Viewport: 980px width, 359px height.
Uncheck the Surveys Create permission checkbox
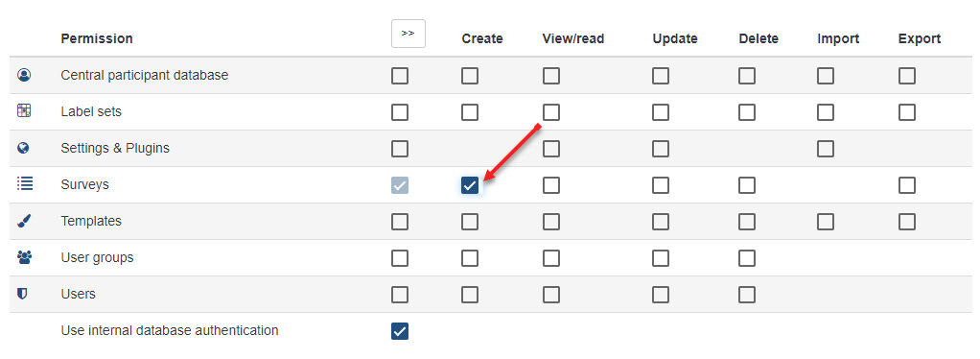[x=470, y=185]
